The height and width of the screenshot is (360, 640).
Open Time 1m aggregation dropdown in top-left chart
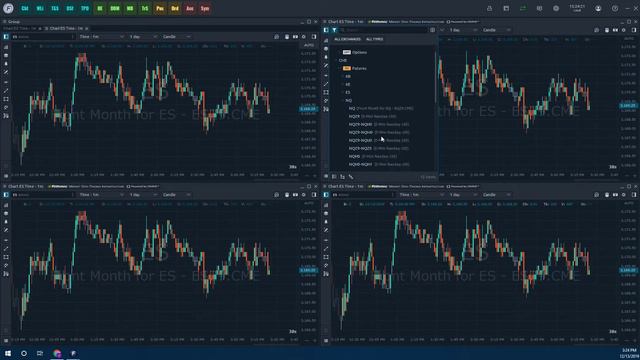point(101,37)
